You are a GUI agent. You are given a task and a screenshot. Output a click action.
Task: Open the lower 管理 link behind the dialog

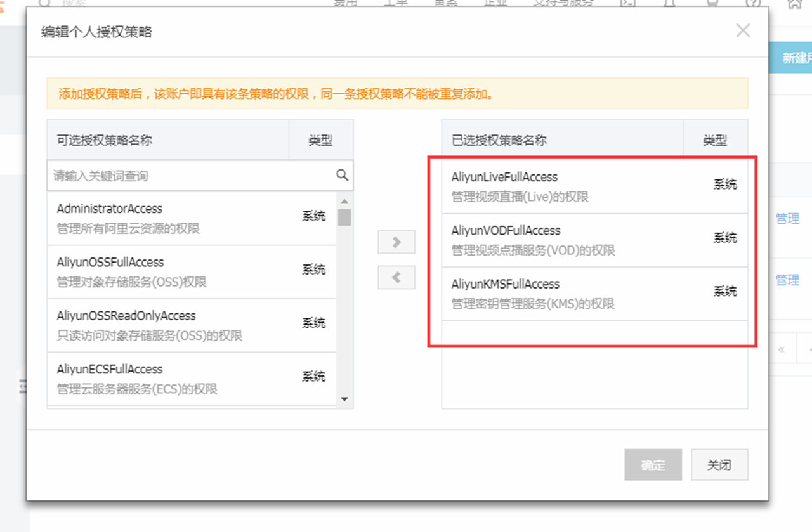point(787,280)
